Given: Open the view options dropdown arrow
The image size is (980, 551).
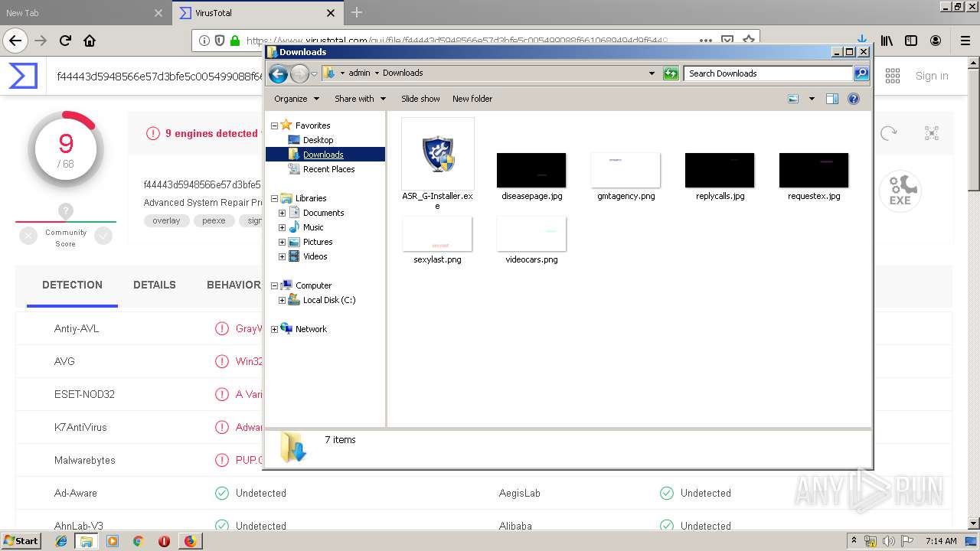Looking at the screenshot, I should click(x=812, y=99).
